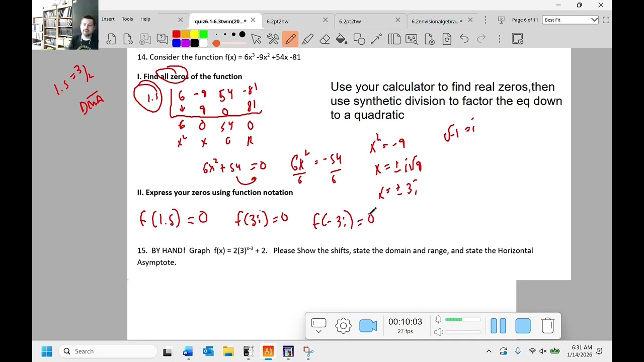Click the clear page icon

click(x=429, y=39)
